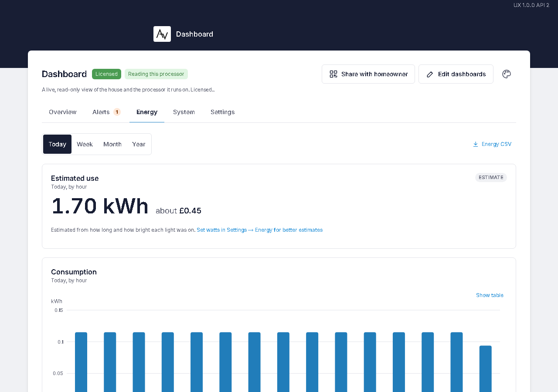
Task: Switch to the Year time range
Action: click(x=139, y=144)
